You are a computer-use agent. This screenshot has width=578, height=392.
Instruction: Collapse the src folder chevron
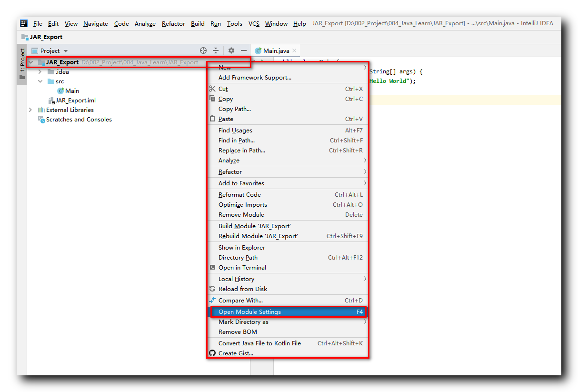point(40,81)
